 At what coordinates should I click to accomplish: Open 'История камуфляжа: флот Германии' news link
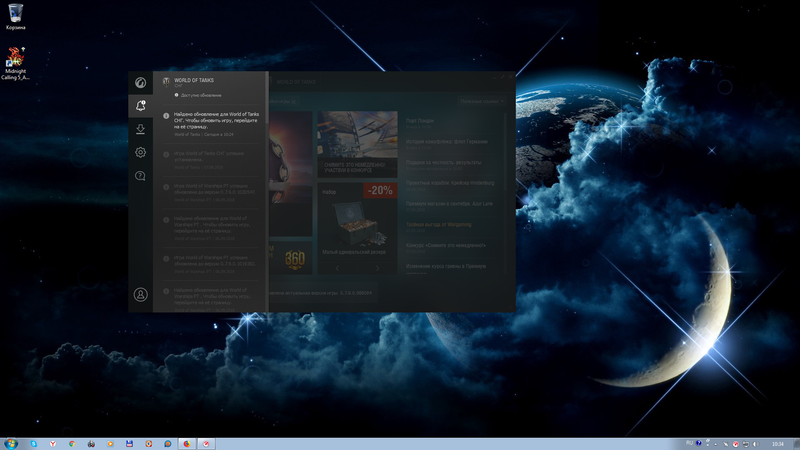pyautogui.click(x=447, y=142)
